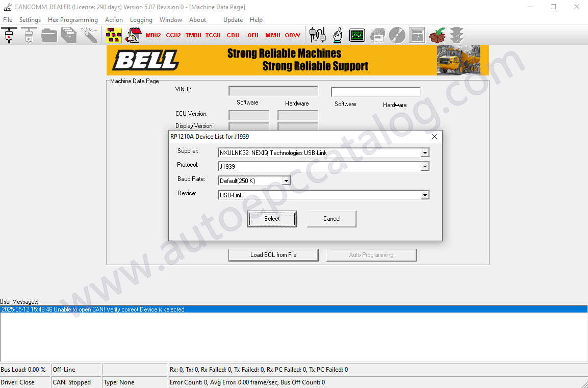
Task: Click the greyed CD disc icon
Action: tap(397, 35)
